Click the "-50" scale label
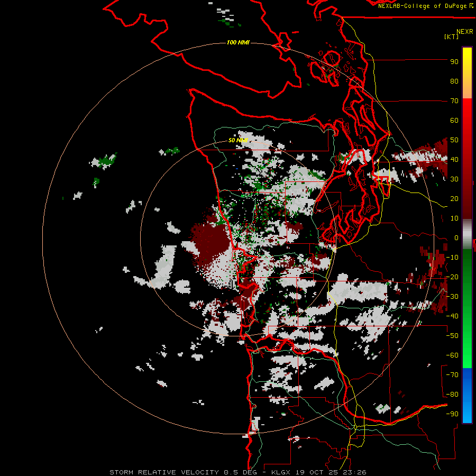 click(x=452, y=336)
